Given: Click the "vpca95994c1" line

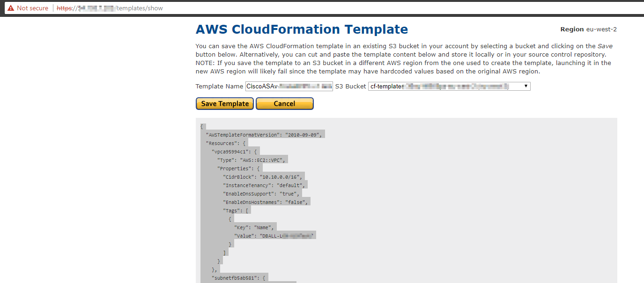Looking at the screenshot, I should click(x=234, y=152).
